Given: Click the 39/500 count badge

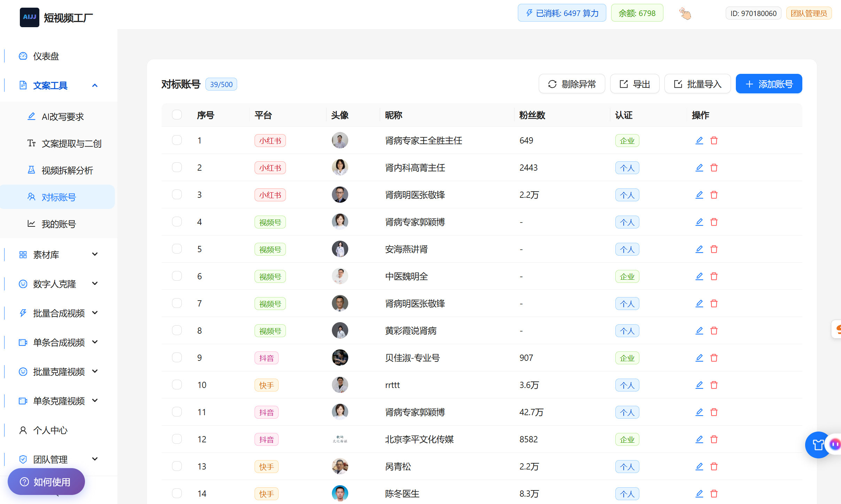Looking at the screenshot, I should pyautogui.click(x=221, y=84).
